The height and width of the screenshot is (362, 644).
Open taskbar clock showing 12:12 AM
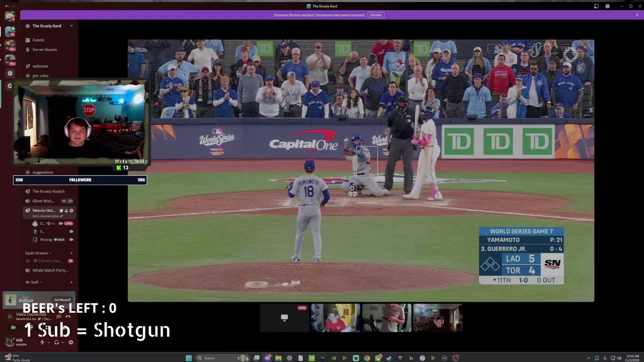632,358
